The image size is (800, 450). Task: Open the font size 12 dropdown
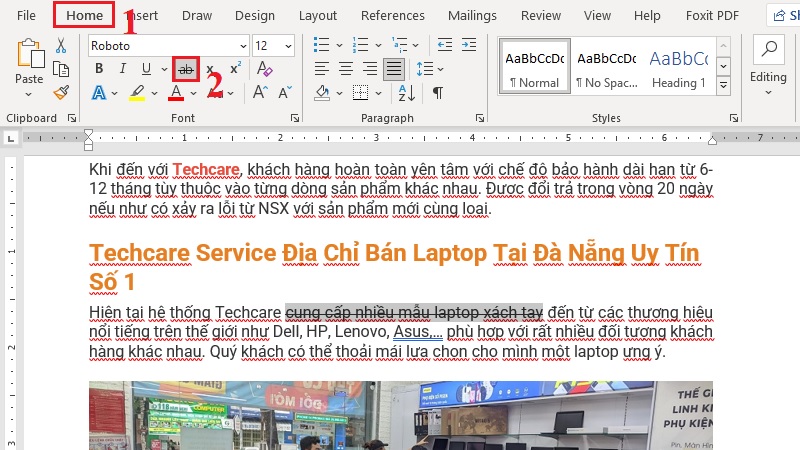pos(288,46)
